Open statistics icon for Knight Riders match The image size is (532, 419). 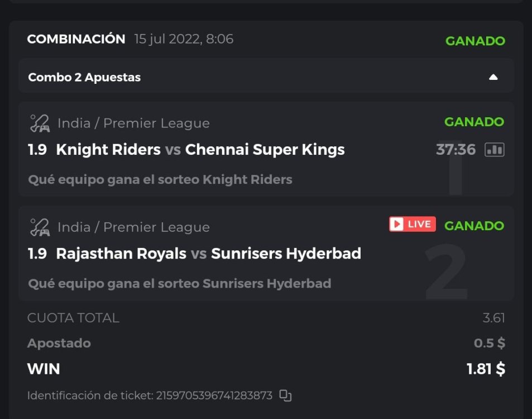click(x=494, y=150)
